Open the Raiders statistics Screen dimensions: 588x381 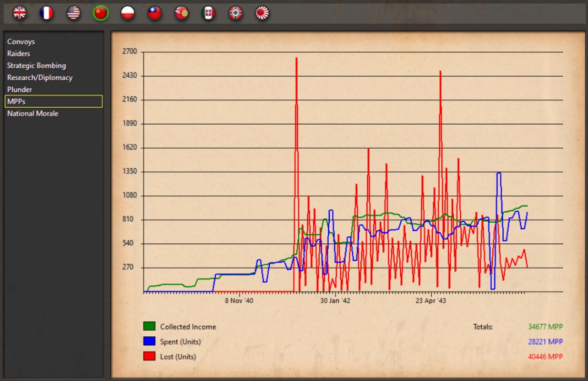pos(19,54)
